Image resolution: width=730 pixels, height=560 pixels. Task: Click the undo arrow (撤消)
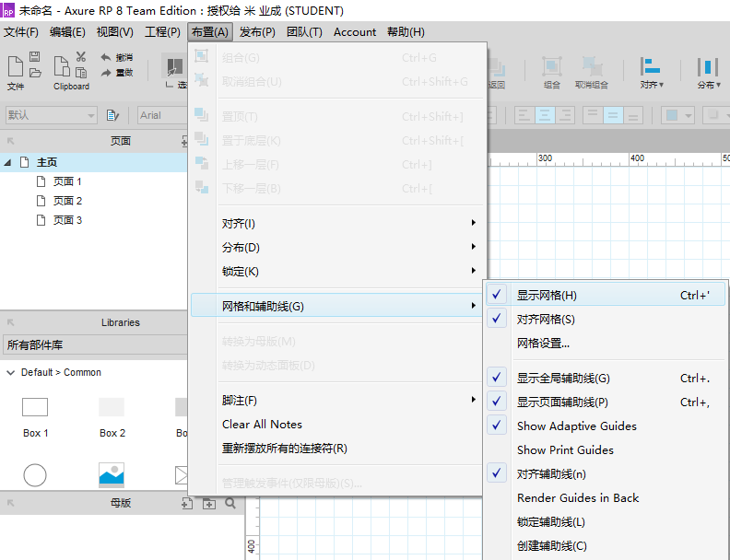[106, 57]
